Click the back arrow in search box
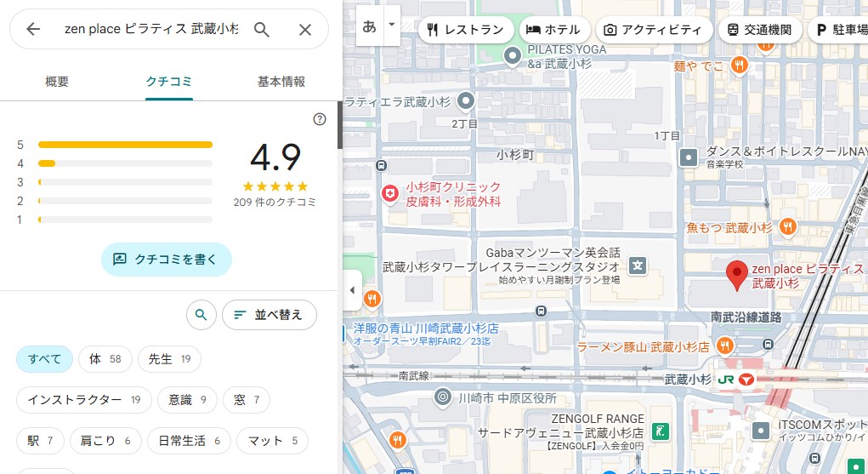This screenshot has height=474, width=868. point(33,30)
